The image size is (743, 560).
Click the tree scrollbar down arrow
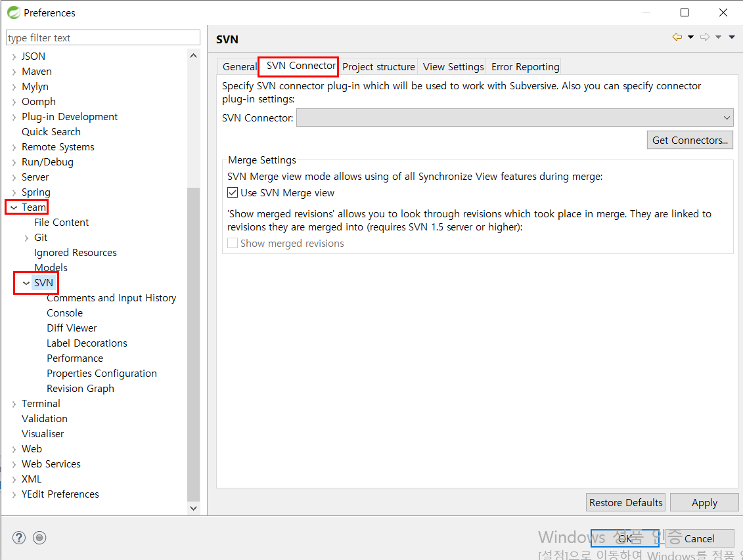tap(193, 508)
